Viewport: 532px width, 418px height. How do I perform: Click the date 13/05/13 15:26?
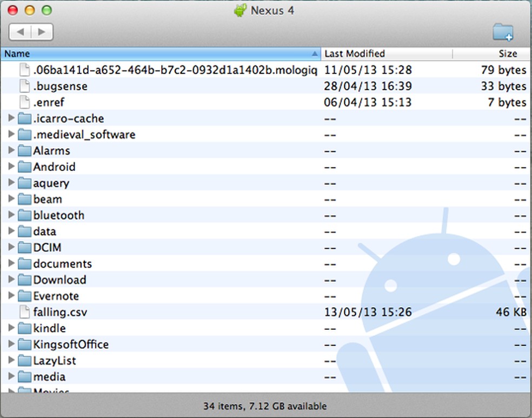click(368, 312)
